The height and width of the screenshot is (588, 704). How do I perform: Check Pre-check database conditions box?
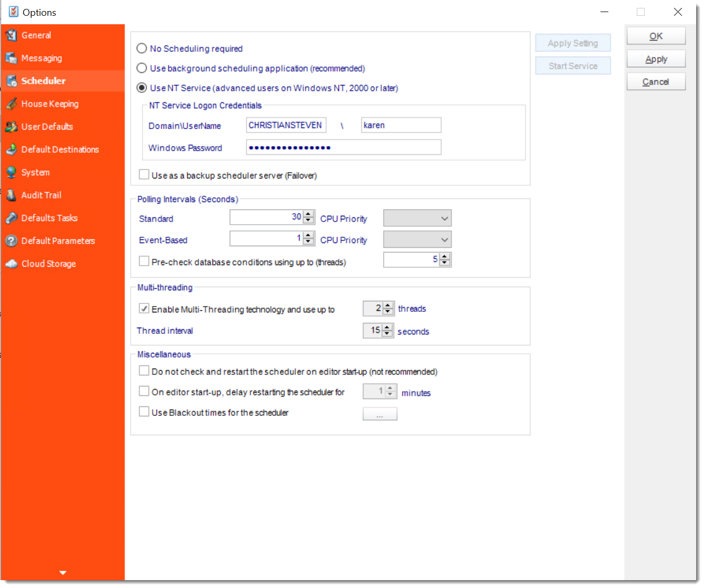click(x=144, y=261)
